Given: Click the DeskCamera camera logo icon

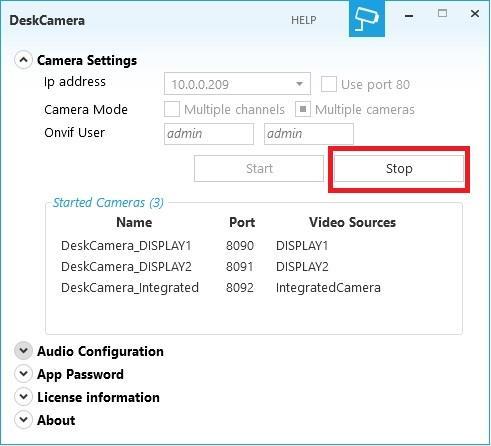Looking at the screenshot, I should coord(367,18).
